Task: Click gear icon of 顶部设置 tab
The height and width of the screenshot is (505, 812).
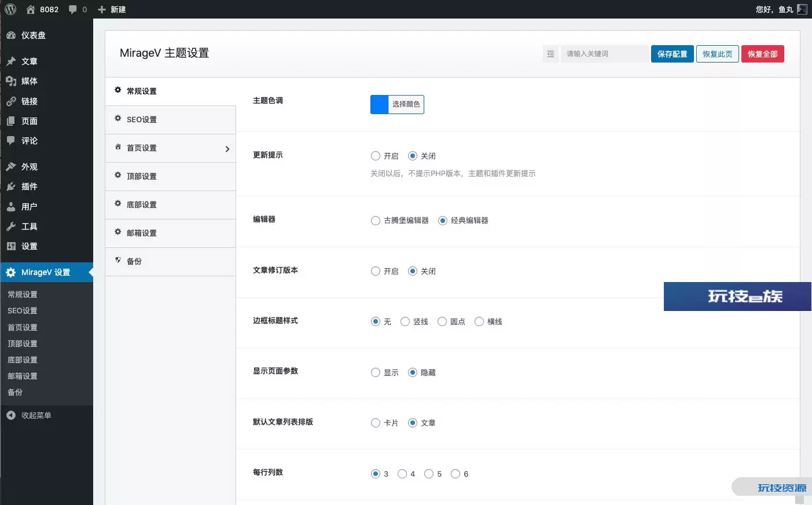Action: click(118, 175)
